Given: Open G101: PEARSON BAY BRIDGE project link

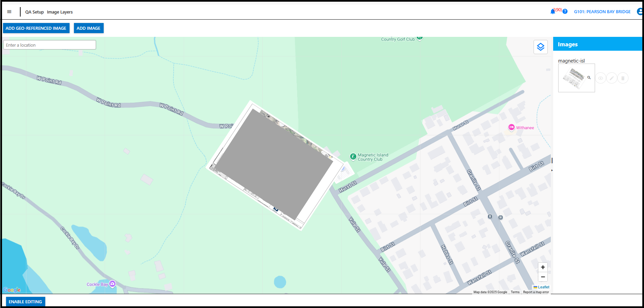Looking at the screenshot, I should (602, 12).
